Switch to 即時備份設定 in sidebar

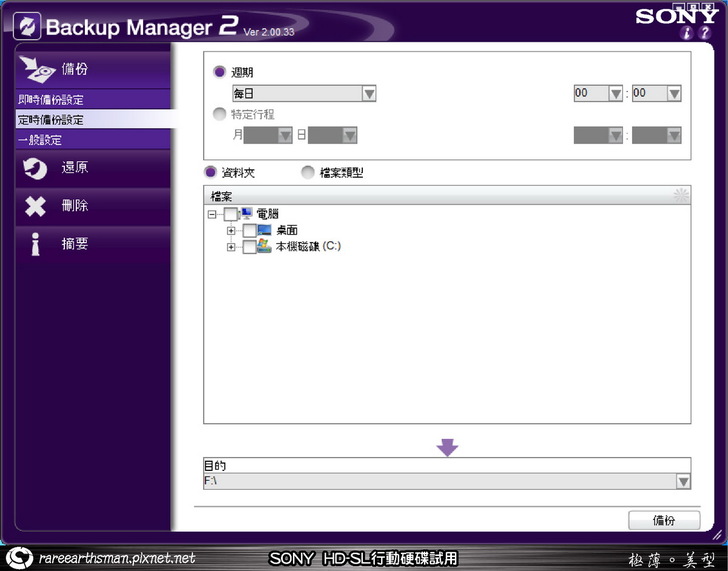(x=50, y=100)
